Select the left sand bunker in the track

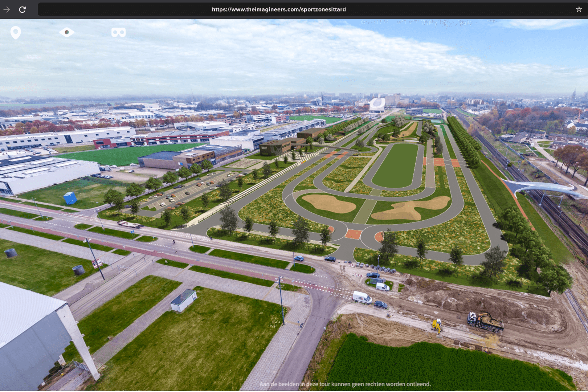(x=329, y=204)
